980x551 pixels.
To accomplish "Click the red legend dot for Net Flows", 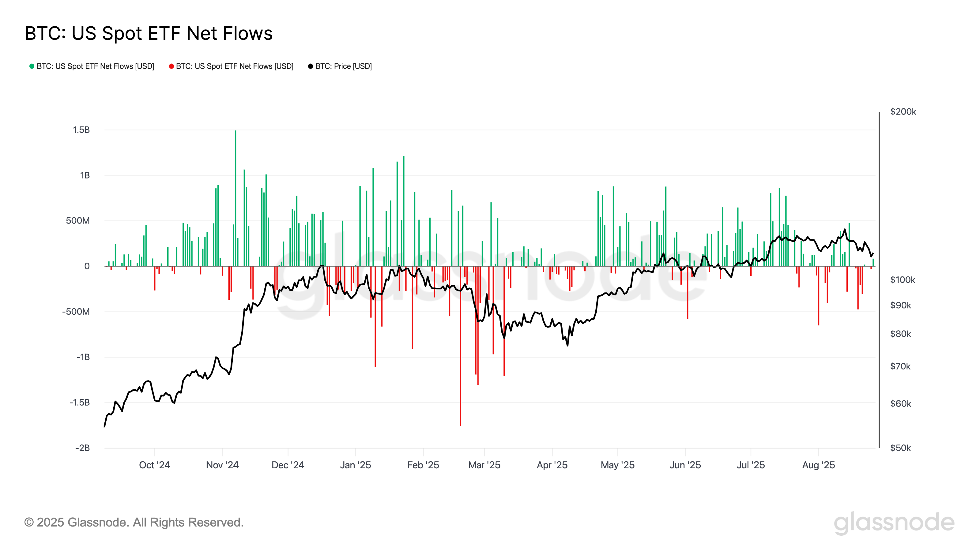I will (171, 66).
